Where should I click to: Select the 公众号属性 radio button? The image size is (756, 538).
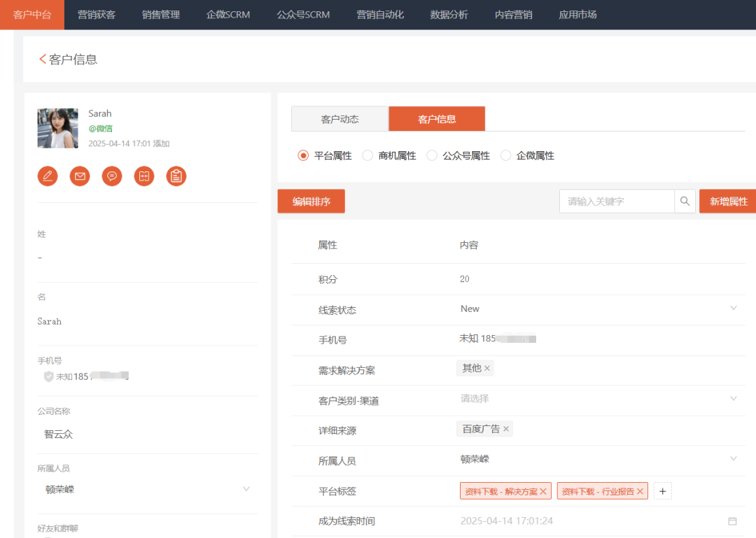click(432, 156)
